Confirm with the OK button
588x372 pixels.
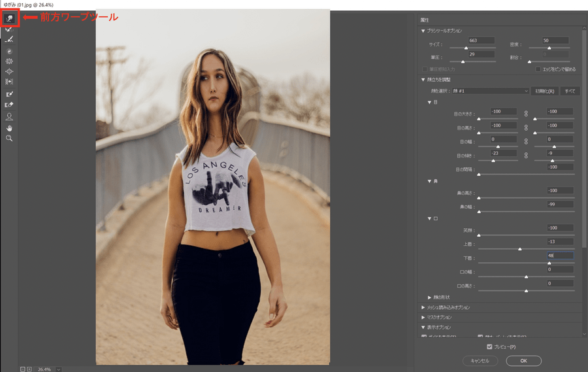523,361
